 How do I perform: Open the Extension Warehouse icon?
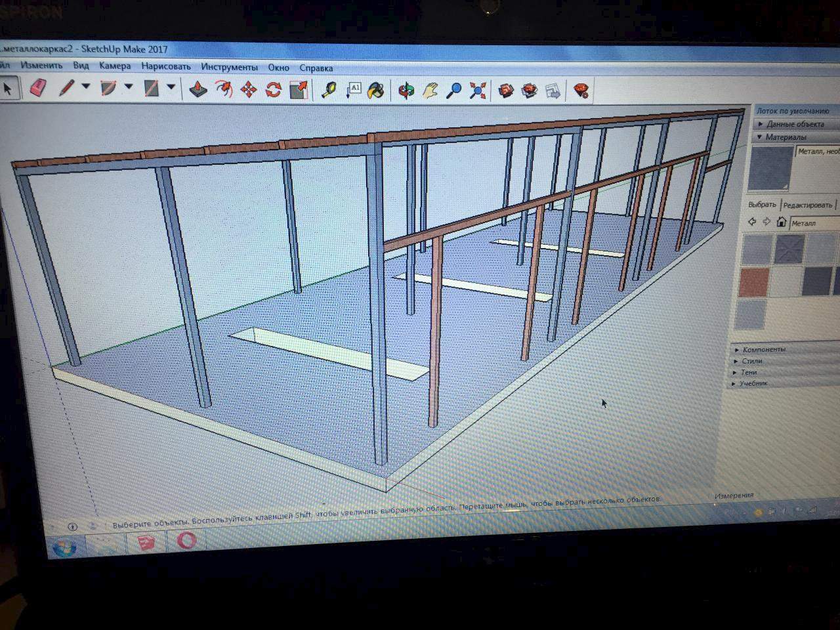coord(529,90)
